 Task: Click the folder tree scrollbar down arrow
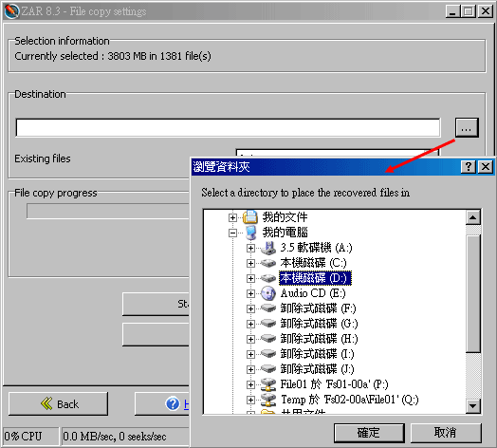473,406
